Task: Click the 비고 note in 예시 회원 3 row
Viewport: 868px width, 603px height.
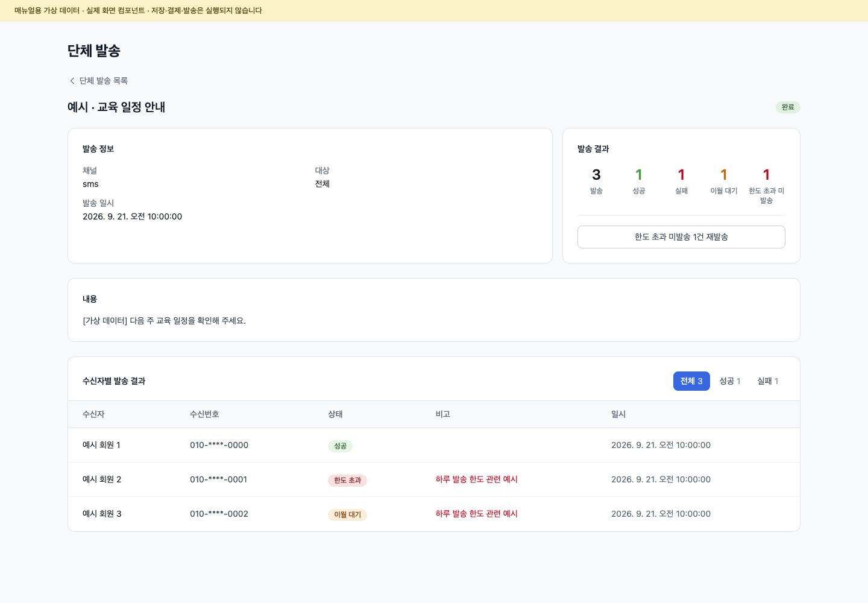Action: point(477,514)
